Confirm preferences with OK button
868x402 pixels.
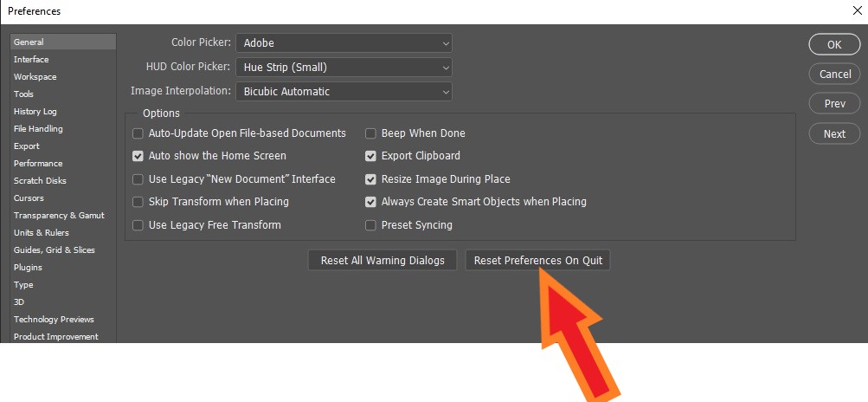[x=834, y=45]
